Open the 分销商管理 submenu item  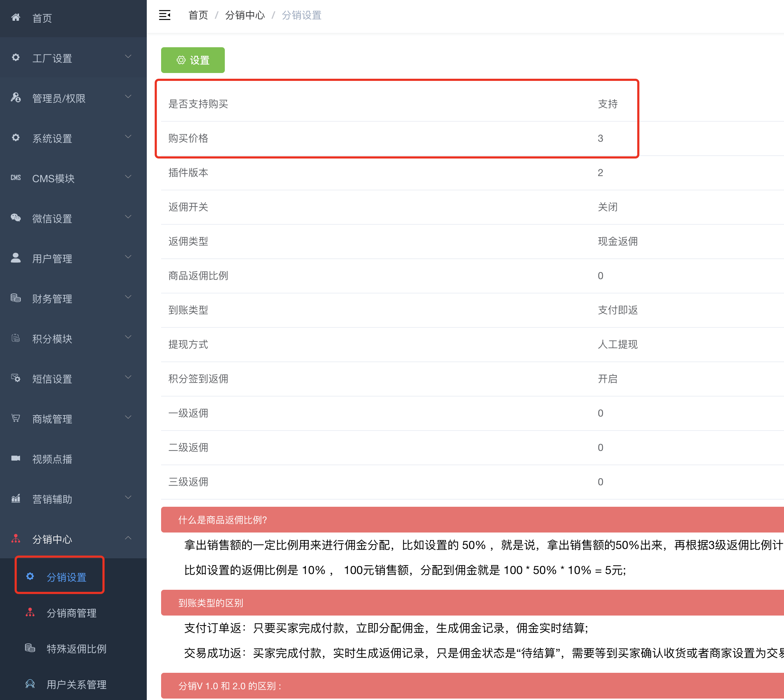click(72, 613)
